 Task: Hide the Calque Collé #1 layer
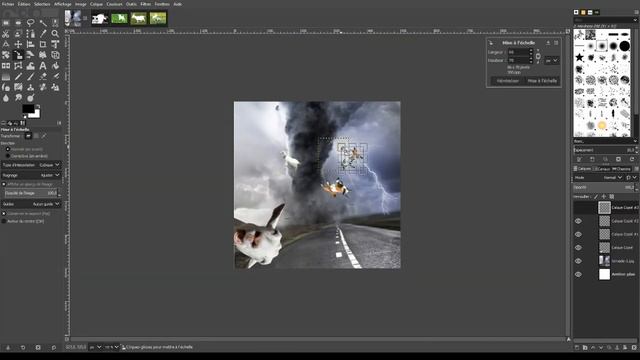tap(578, 234)
